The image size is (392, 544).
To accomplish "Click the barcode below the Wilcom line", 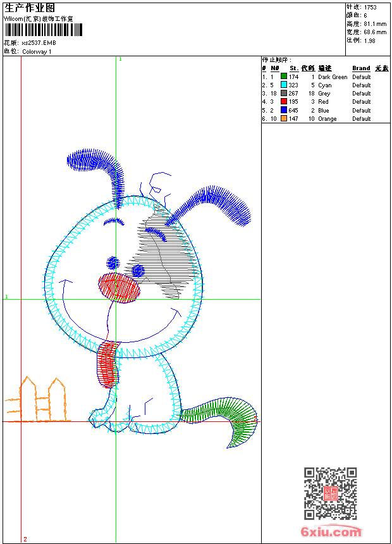I will point(44,30).
